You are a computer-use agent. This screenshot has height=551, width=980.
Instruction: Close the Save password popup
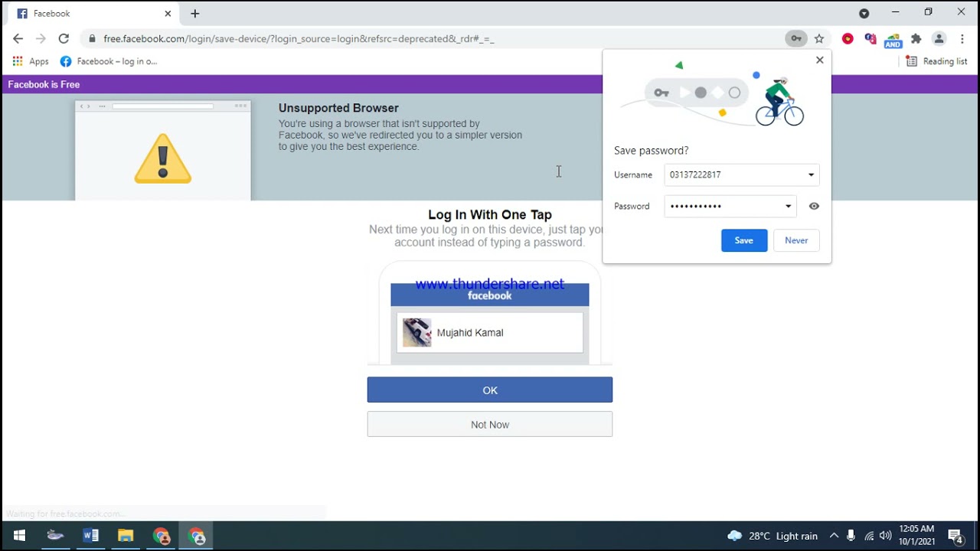coord(820,60)
